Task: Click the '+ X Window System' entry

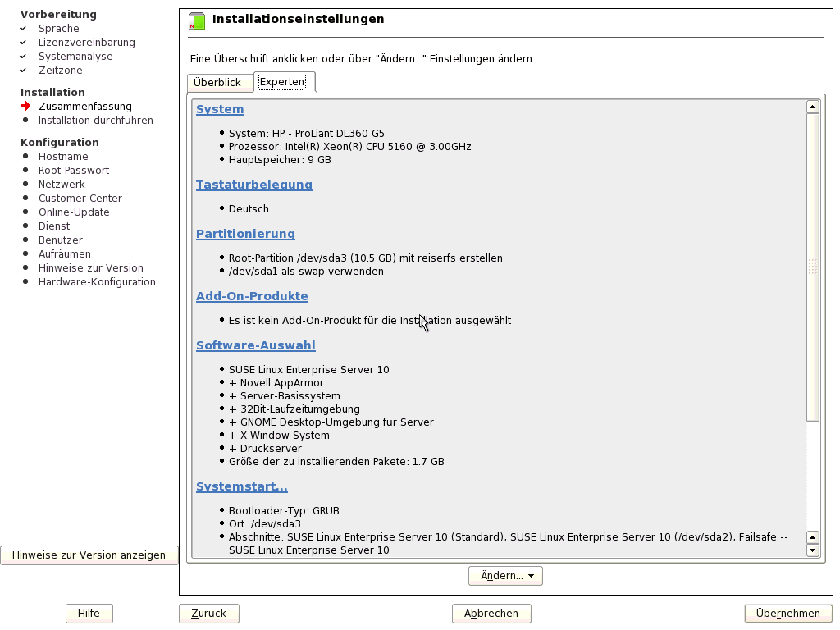Action: (279, 436)
